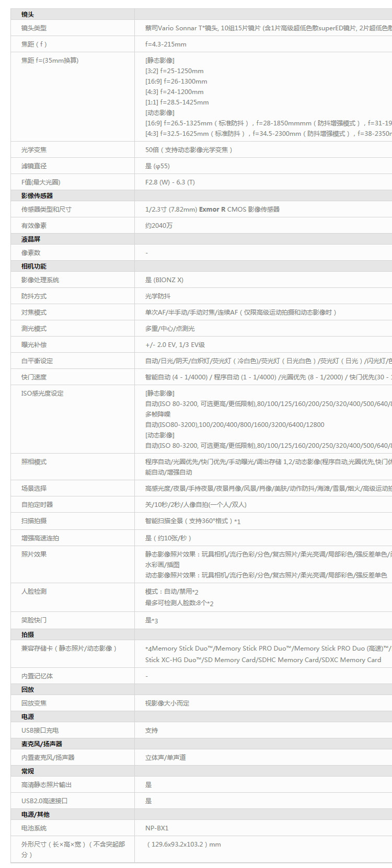Image resolution: width=392 pixels, height=868 pixels.
Task: Select the 镜头类型 label
Action: coord(34,28)
